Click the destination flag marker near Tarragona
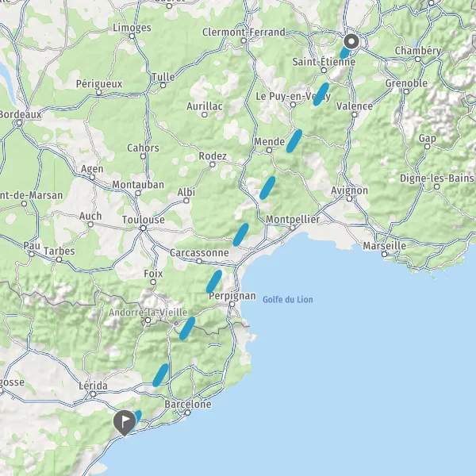The height and width of the screenshot is (476, 476). click(125, 423)
